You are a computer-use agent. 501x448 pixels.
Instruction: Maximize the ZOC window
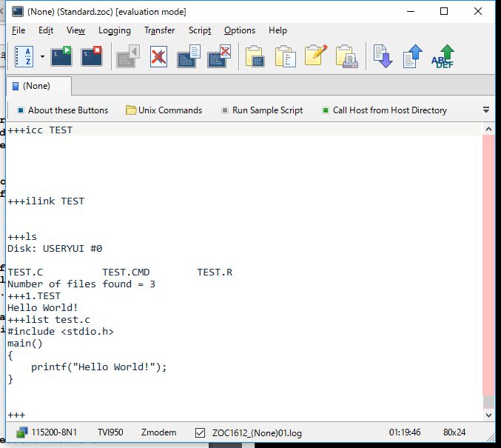(x=444, y=12)
